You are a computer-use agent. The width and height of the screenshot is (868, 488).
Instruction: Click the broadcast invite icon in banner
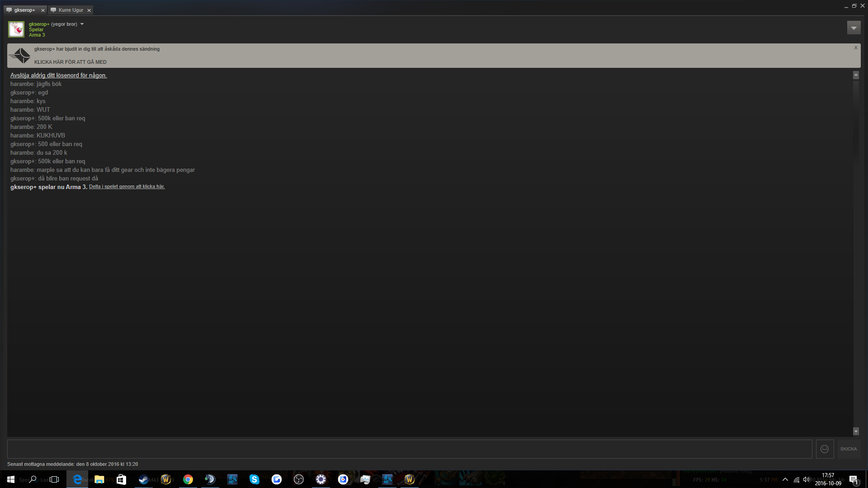[x=20, y=56]
